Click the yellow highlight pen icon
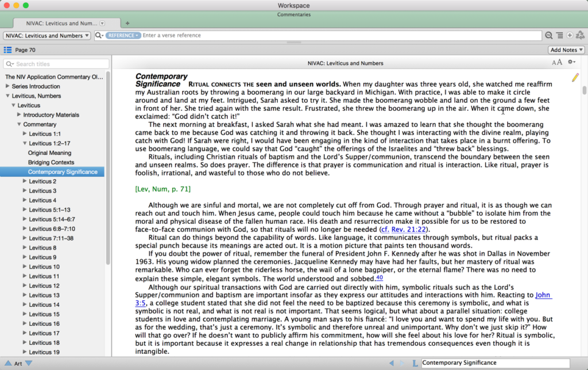Viewport: 588px width, 370px height. click(575, 77)
